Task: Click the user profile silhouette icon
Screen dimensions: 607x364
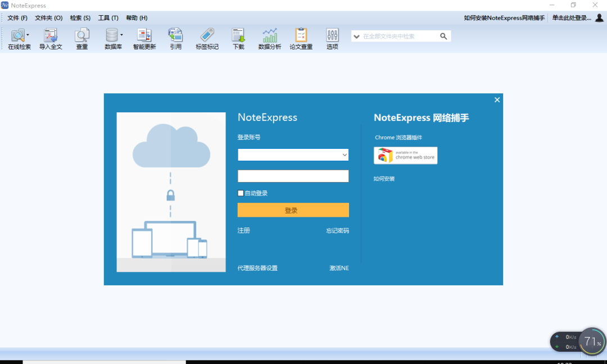Action: 599,18
